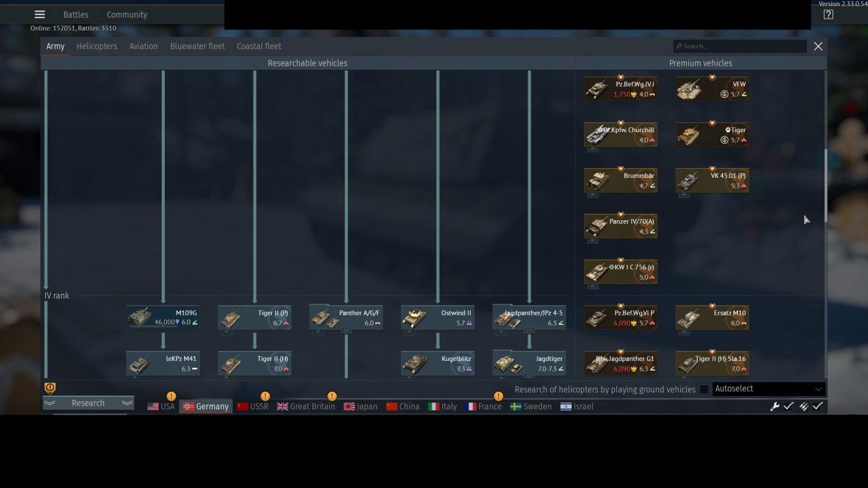Open the wrench settings icon
This screenshot has height=488, width=868.
(774, 407)
